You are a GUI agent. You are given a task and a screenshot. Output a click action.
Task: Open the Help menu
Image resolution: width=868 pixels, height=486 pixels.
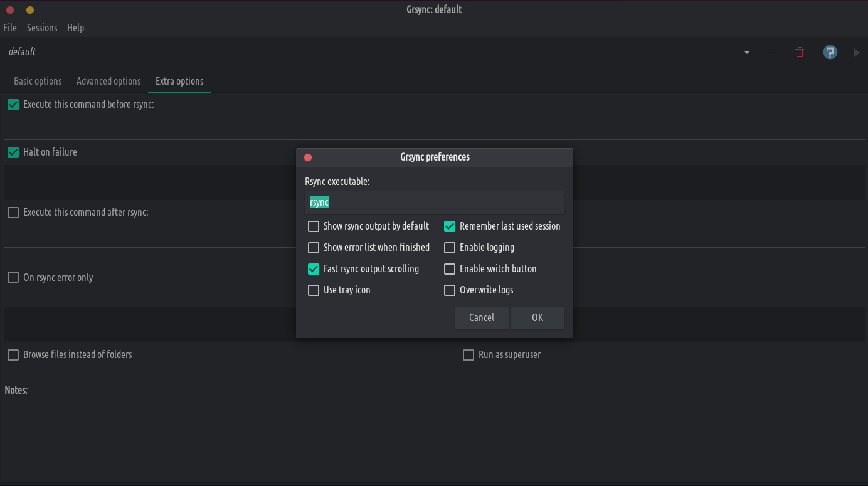tap(75, 28)
